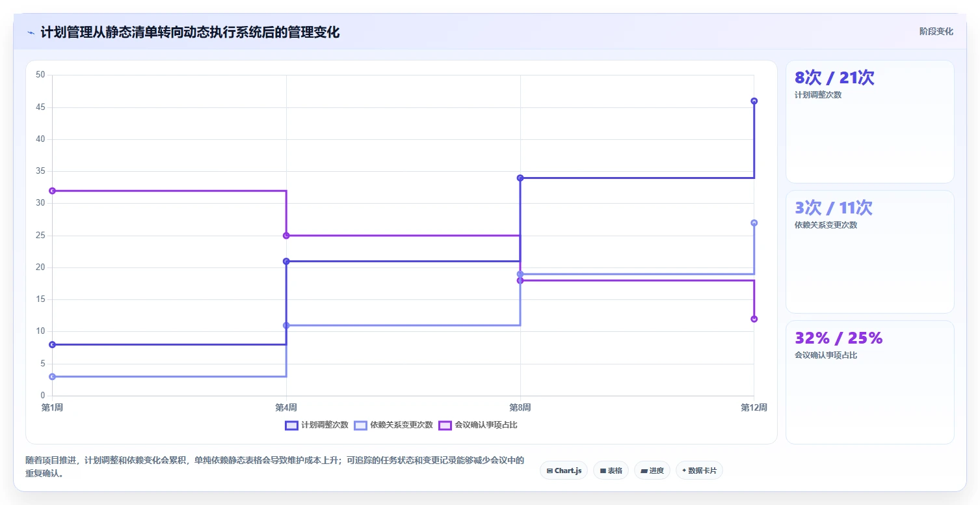Select 依赖关系变更次数 point at 第12周 (27)

pos(754,223)
